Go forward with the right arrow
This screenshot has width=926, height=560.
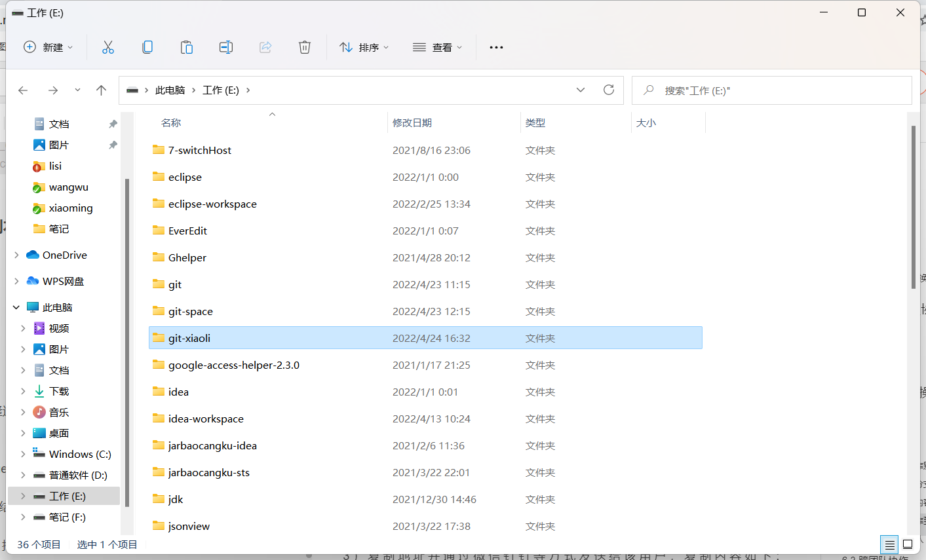coord(53,90)
